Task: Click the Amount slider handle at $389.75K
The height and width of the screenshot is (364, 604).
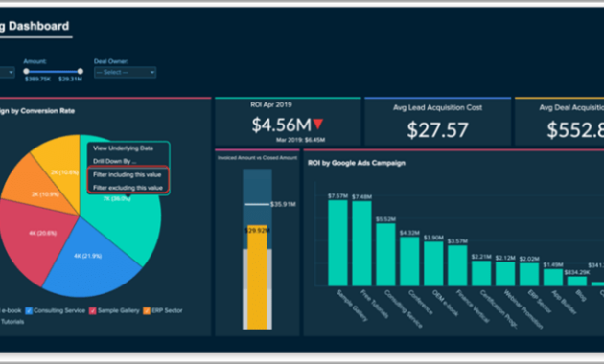Action: pos(26,71)
